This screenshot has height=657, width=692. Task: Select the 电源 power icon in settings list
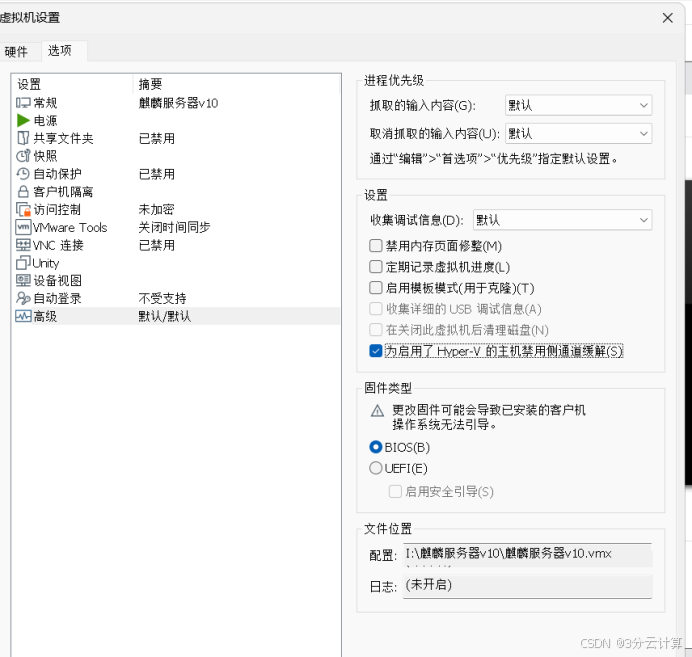click(x=23, y=121)
